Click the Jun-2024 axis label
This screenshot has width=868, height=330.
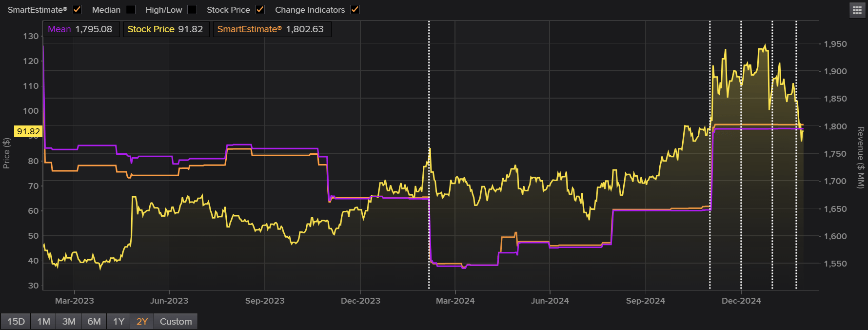tap(550, 301)
